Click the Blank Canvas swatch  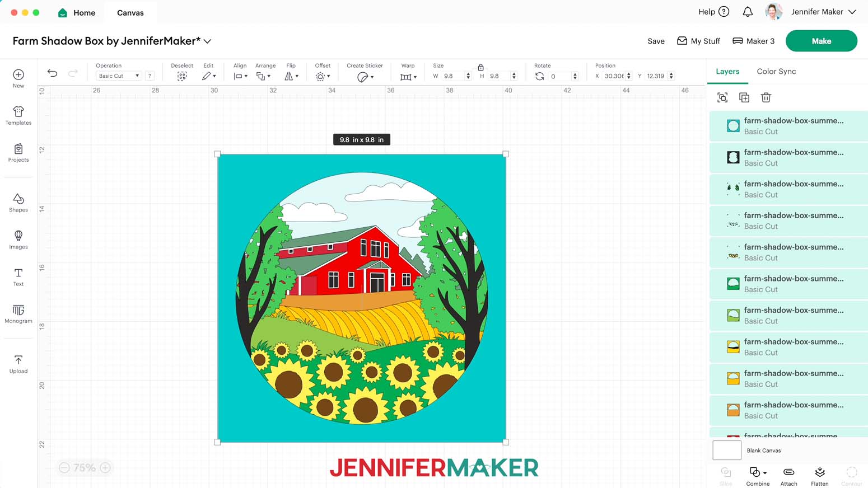[727, 450]
